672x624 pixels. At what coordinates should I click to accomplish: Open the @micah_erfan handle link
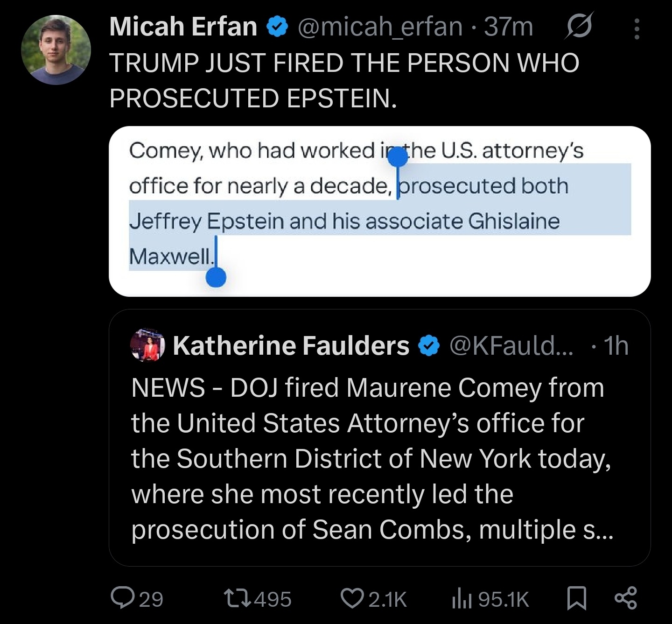click(x=380, y=27)
